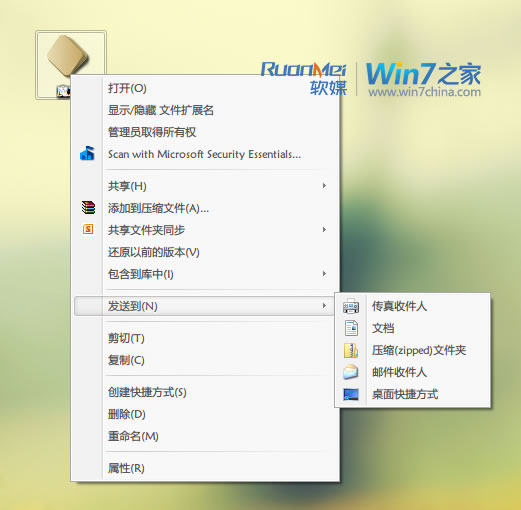The width and height of the screenshot is (521, 510).
Task: Expand the 共享(H) submenu arrow
Action: [324, 186]
